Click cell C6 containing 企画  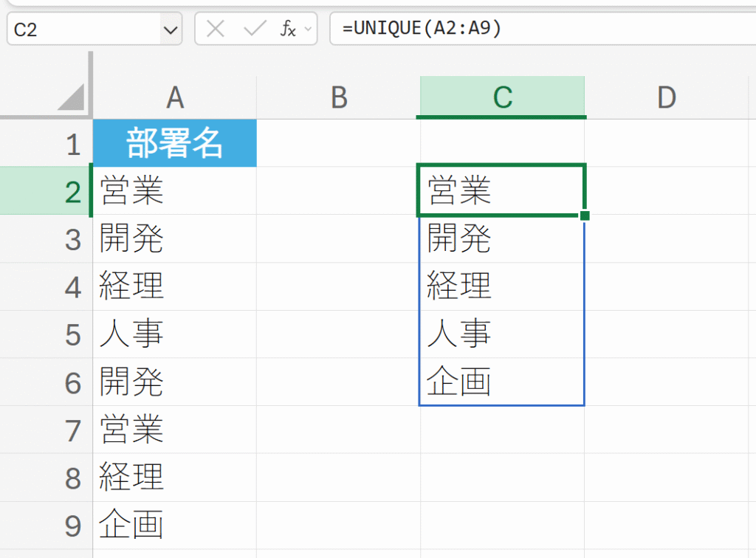[x=501, y=382]
